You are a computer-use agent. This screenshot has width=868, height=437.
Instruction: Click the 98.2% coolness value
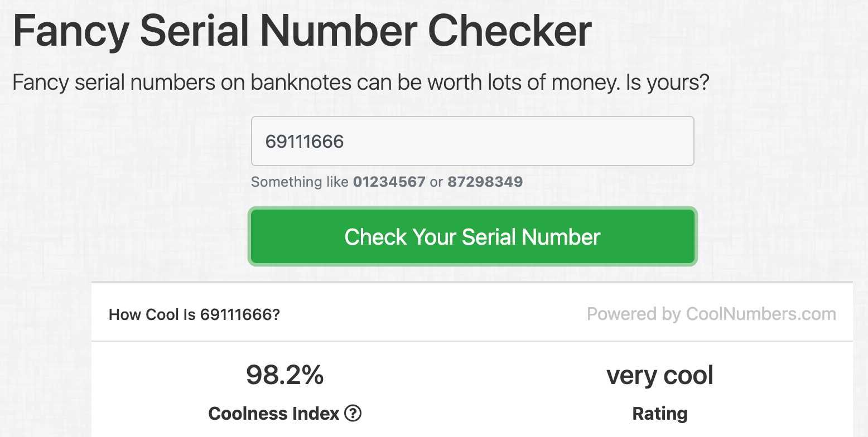click(284, 375)
